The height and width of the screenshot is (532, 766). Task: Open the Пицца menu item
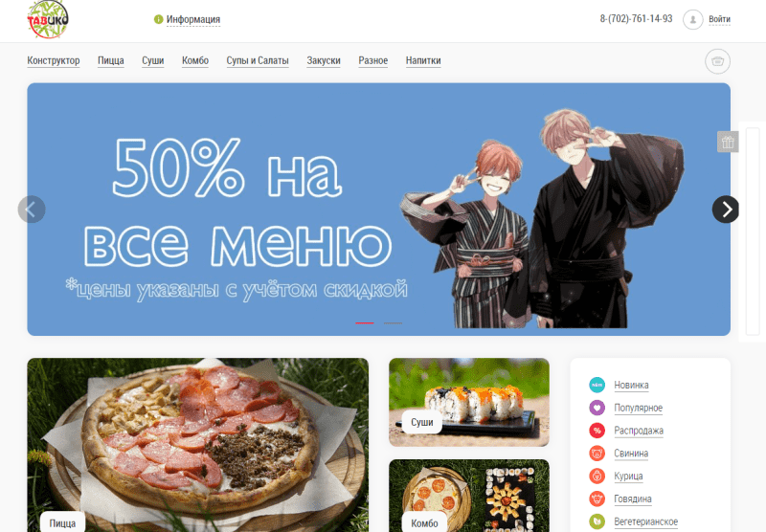(x=111, y=60)
